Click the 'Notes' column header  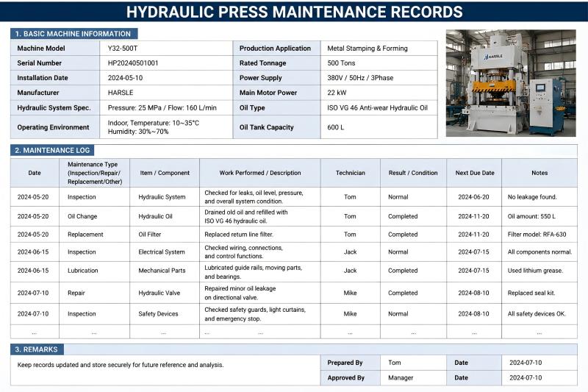coord(539,173)
